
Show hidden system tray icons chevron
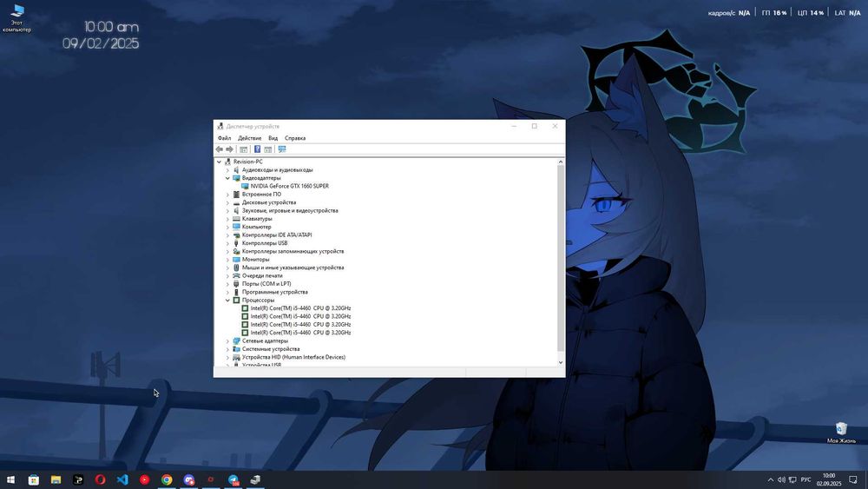click(x=770, y=479)
